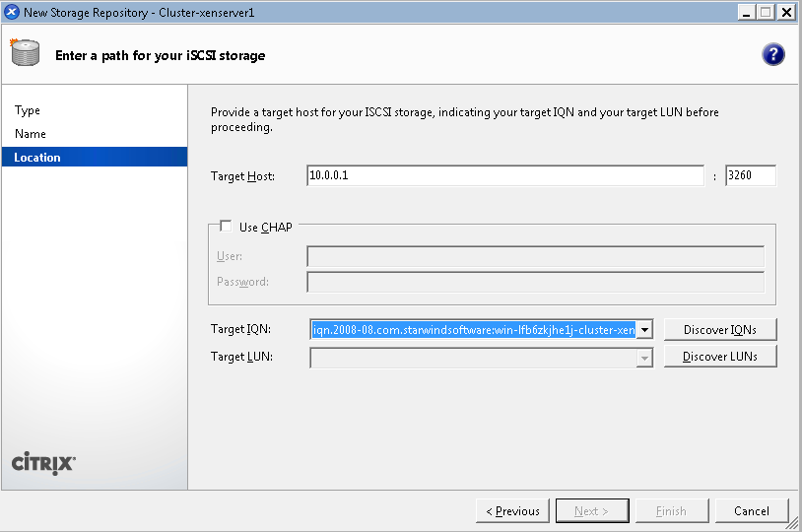
Task: Select the Location step in sidebar
Action: pyautogui.click(x=37, y=158)
